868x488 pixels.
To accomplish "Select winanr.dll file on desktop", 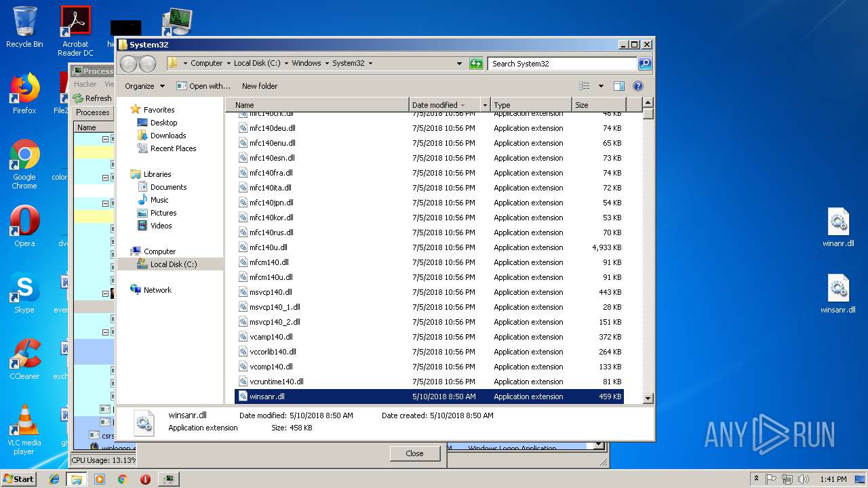I will click(x=838, y=228).
